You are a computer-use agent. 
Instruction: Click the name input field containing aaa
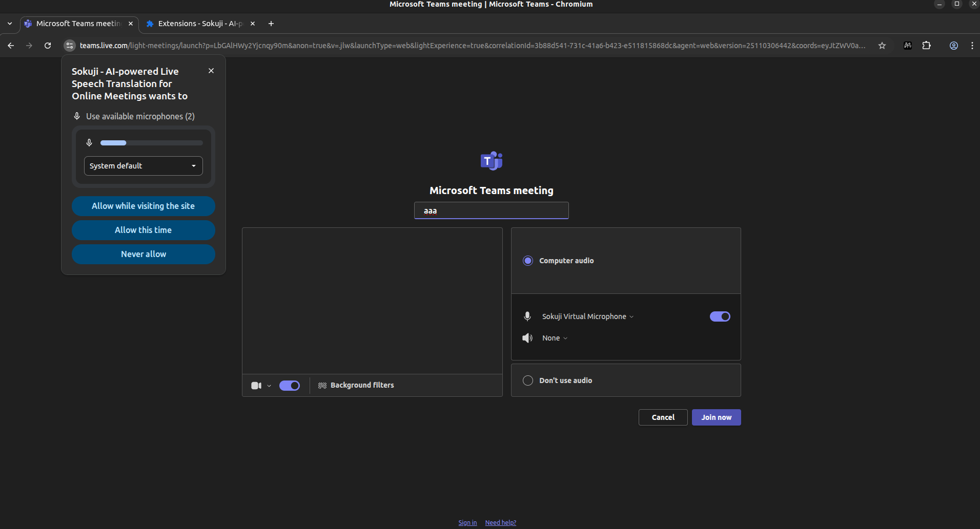tap(492, 210)
